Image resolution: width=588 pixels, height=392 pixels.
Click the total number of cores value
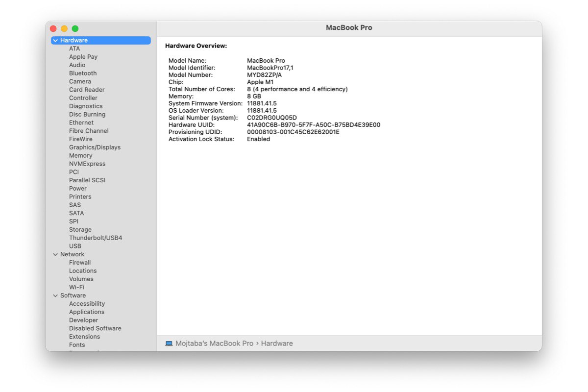[297, 89]
